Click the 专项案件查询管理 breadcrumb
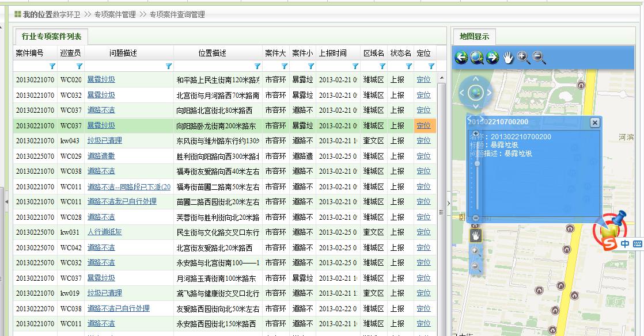This screenshot has width=644, height=336. pyautogui.click(x=177, y=14)
